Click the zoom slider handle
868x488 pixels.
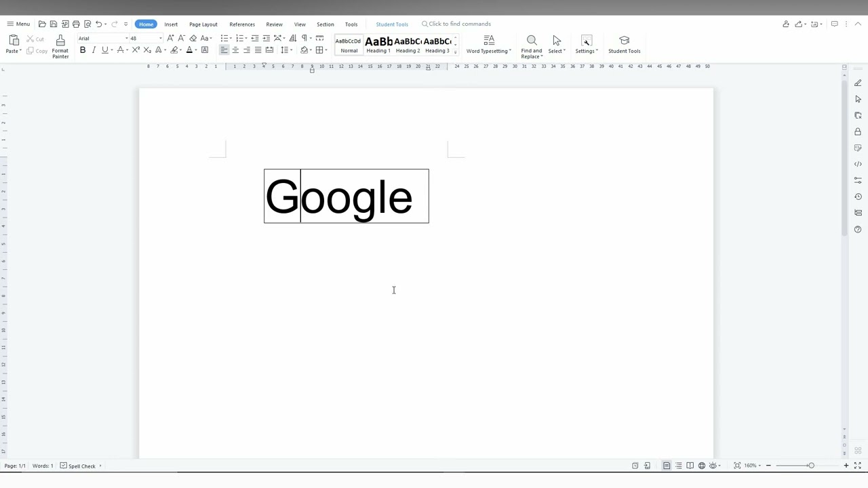click(811, 466)
